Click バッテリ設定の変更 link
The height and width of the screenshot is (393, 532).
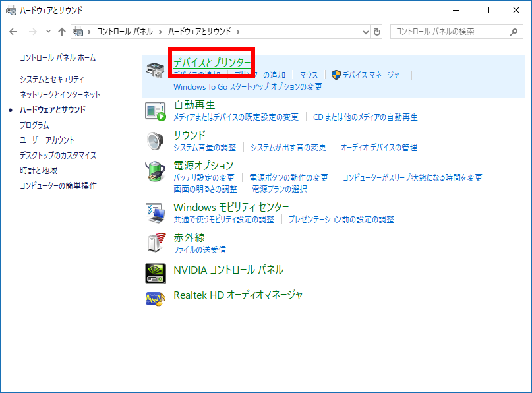(204, 178)
